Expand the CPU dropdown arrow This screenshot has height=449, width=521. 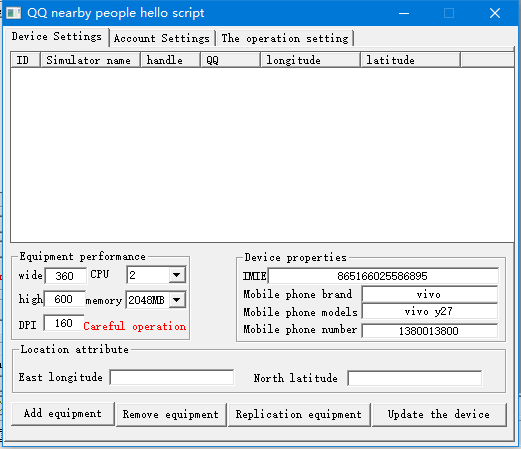(177, 275)
